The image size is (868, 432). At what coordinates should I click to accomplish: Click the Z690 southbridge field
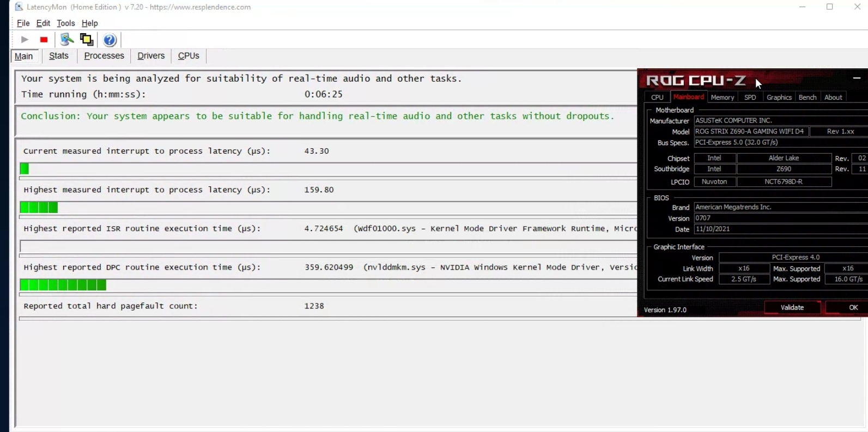784,169
